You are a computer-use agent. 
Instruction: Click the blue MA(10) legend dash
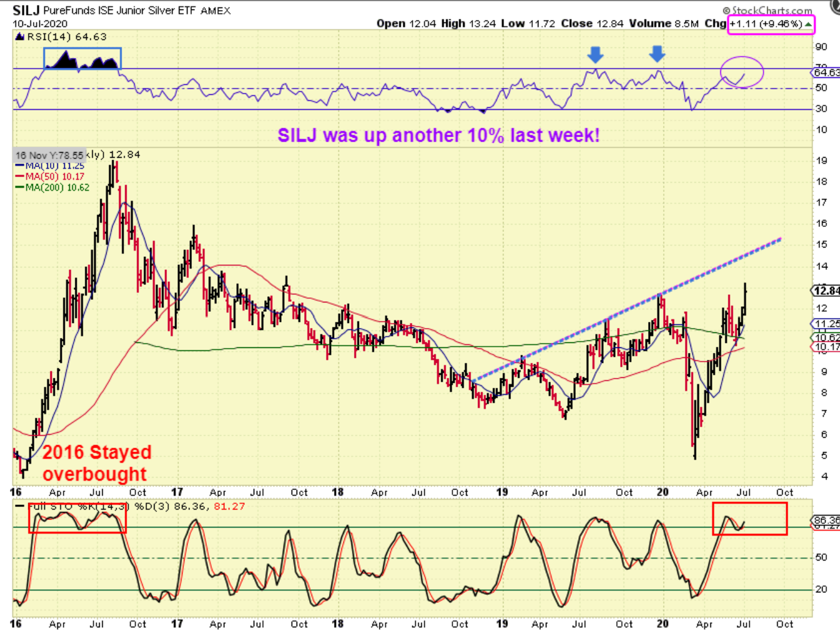(20, 166)
